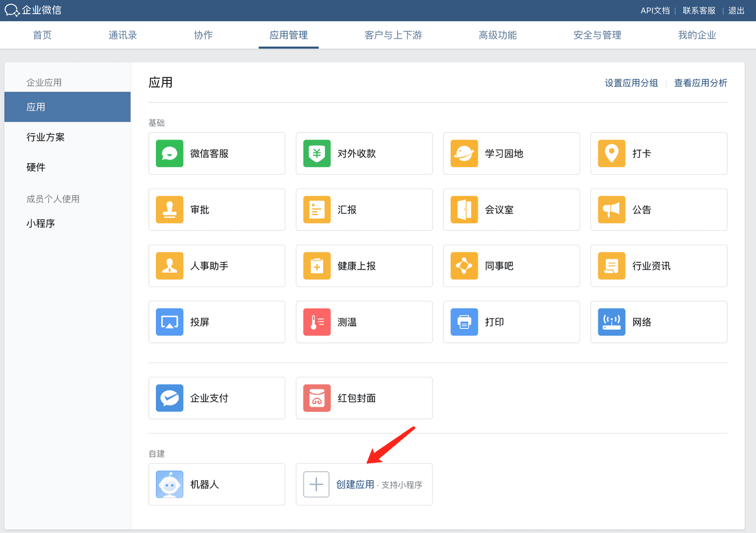756x533 pixels.
Task: Click the 红包封面 red envelope icon
Action: pos(317,398)
